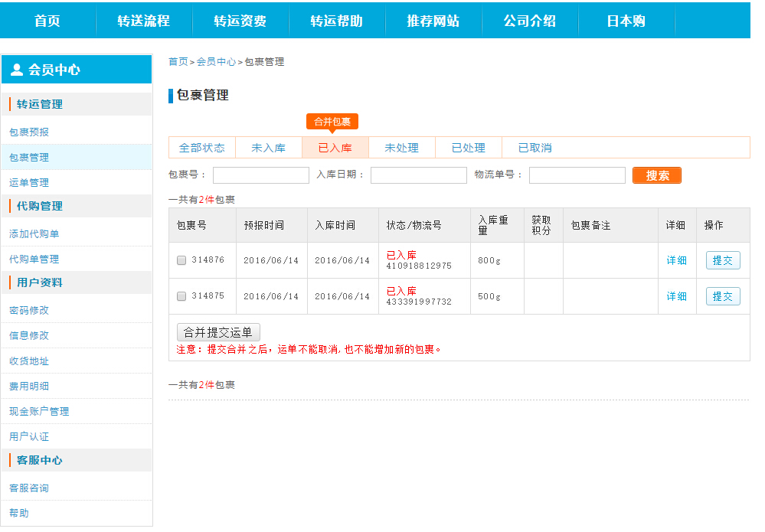Click 提交 for package 314876
Screen dimensions: 765x532
pyautogui.click(x=723, y=260)
